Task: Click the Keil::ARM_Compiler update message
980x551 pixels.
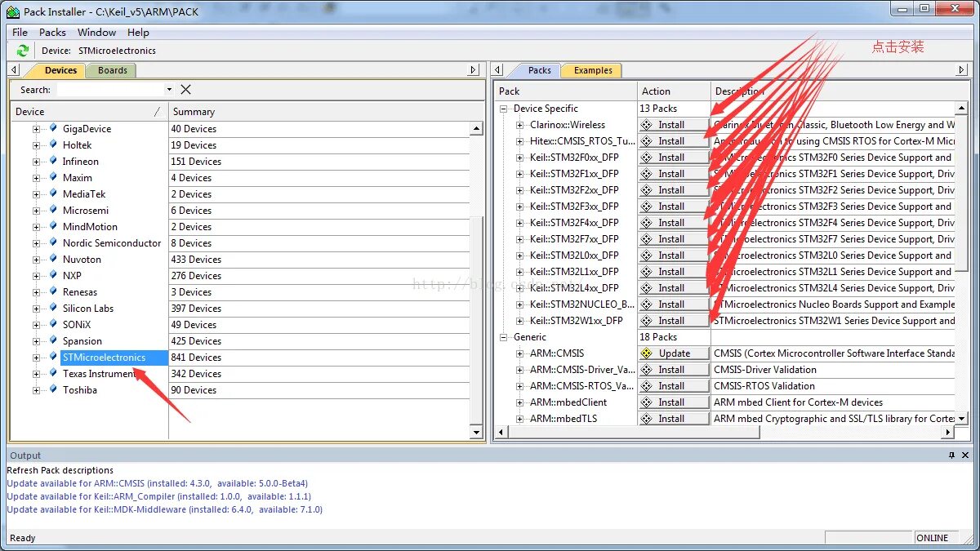Action: pyautogui.click(x=158, y=496)
